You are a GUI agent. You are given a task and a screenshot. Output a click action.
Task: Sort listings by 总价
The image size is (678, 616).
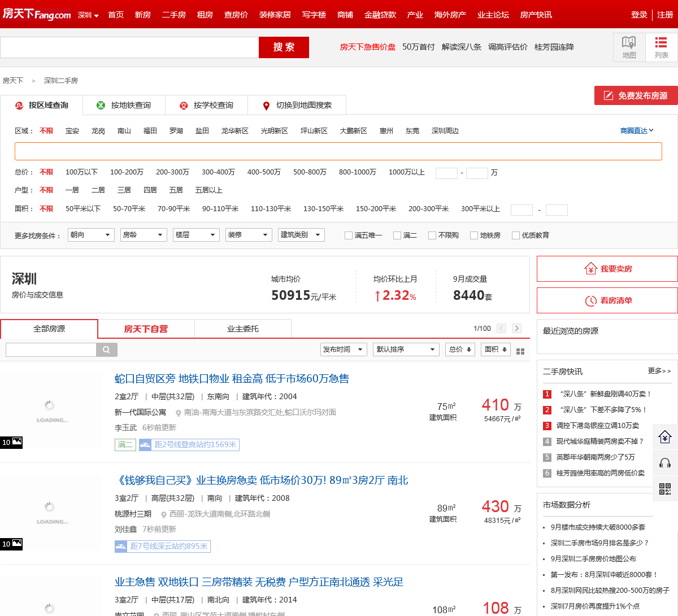(460, 349)
